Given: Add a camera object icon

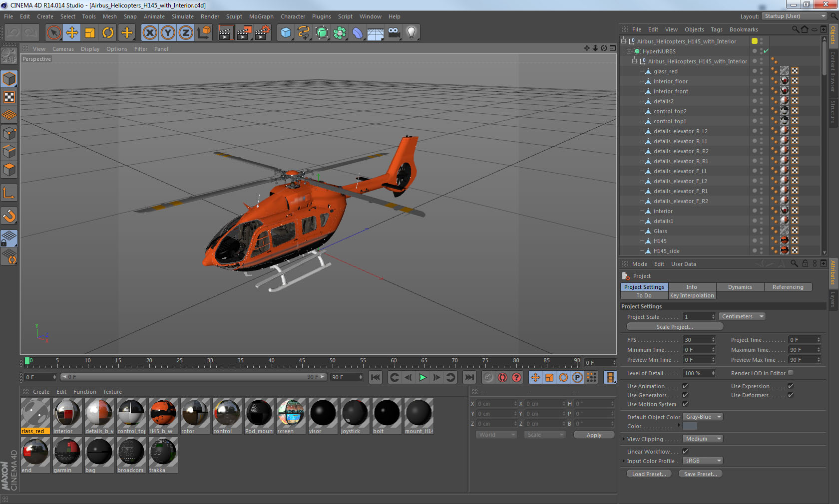Looking at the screenshot, I should click(x=394, y=33).
